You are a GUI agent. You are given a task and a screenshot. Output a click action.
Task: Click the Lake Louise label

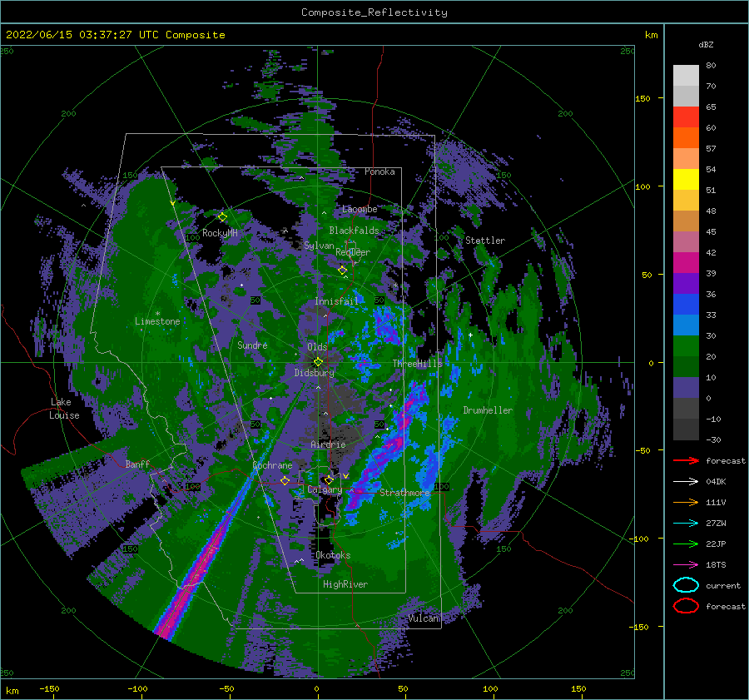click(x=64, y=409)
